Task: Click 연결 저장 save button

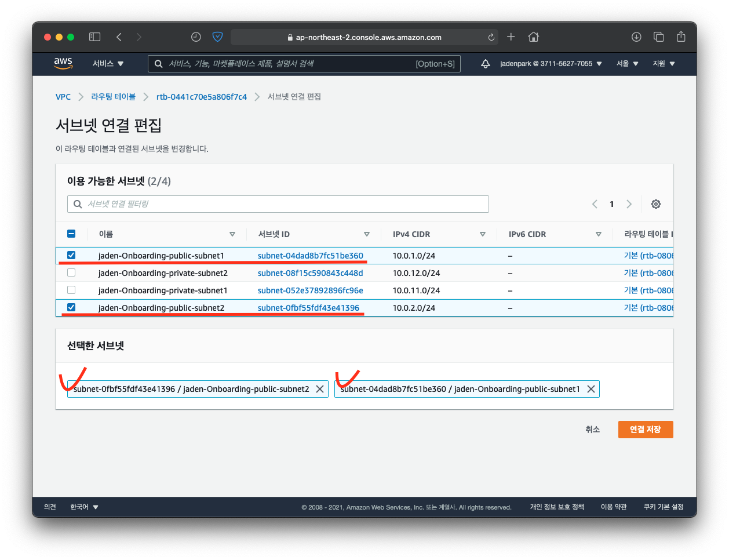Action: (x=646, y=430)
